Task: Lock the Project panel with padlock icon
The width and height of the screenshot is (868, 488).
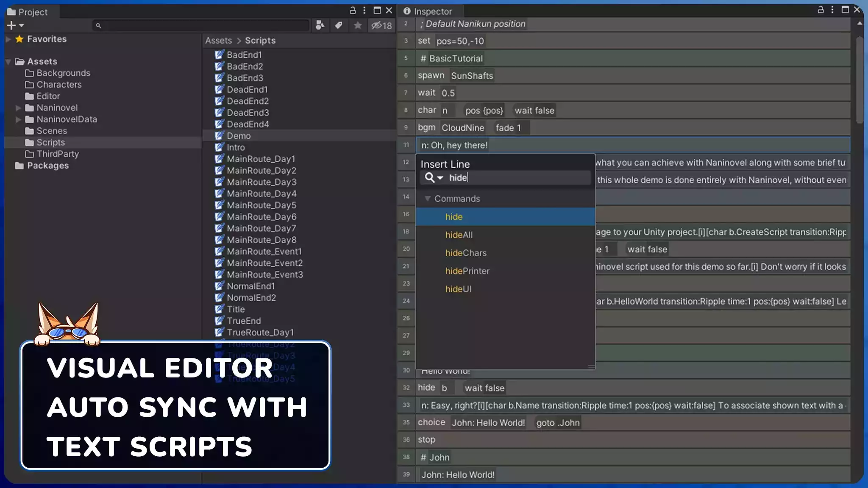Action: coord(353,10)
